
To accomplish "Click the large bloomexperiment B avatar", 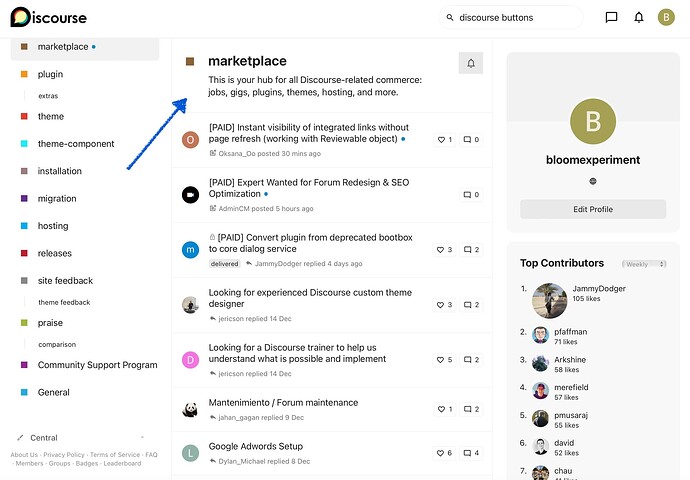I will pos(593,121).
